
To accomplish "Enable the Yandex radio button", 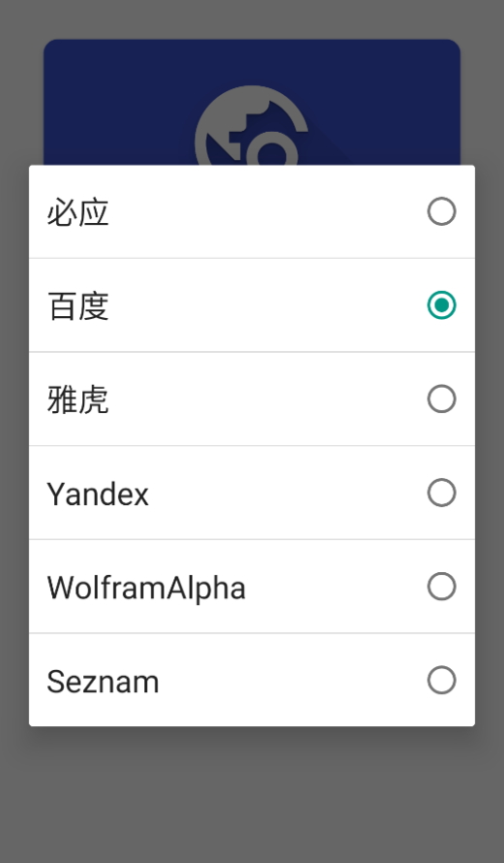I will (x=441, y=493).
